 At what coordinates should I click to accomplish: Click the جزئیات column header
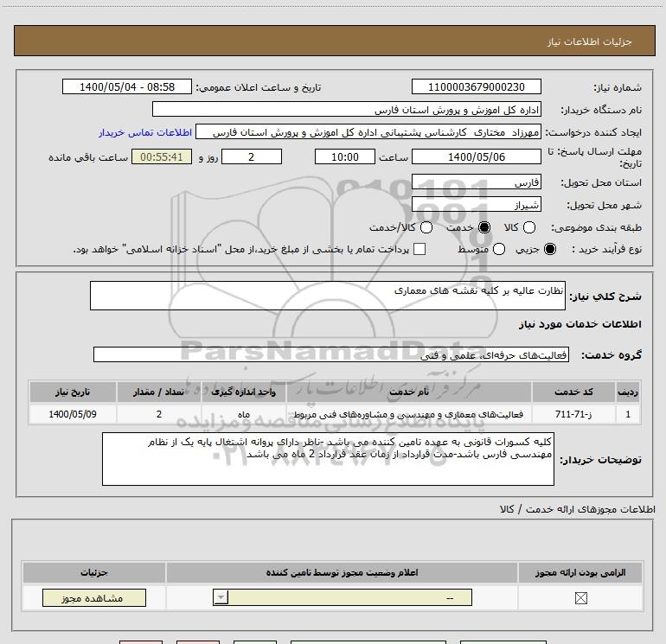(94, 572)
